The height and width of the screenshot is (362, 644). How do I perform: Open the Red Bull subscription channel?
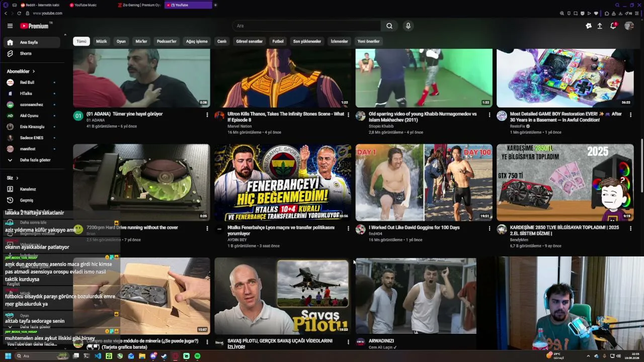[32, 82]
